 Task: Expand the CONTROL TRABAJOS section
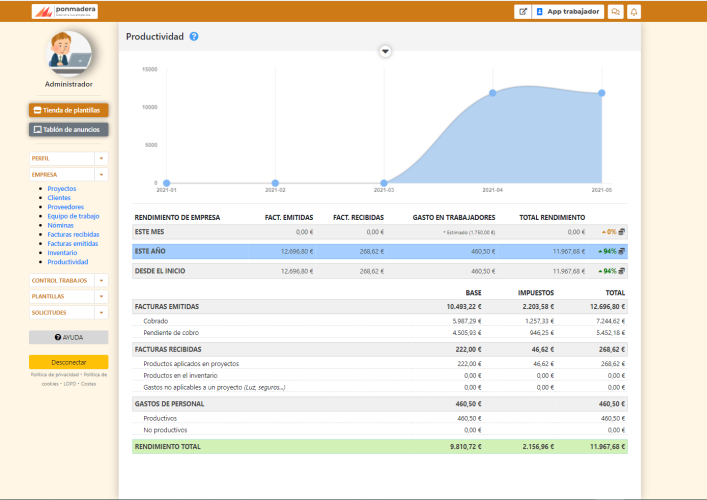tap(101, 281)
